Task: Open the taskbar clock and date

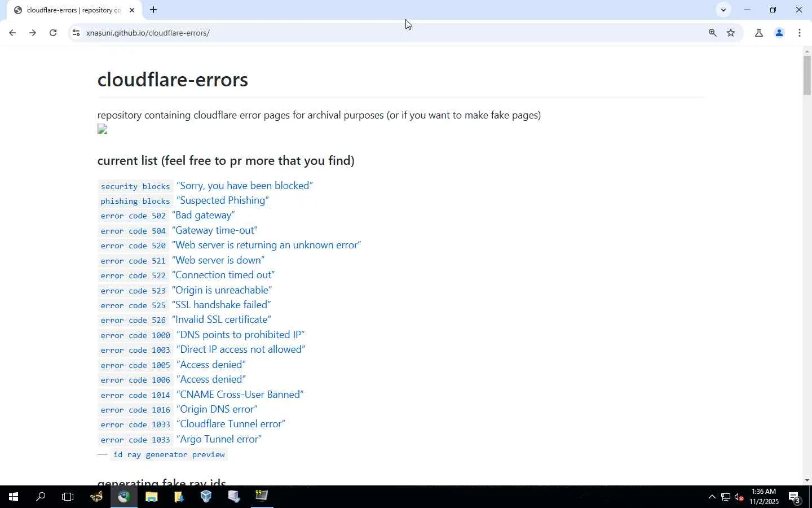Action: coord(764,497)
